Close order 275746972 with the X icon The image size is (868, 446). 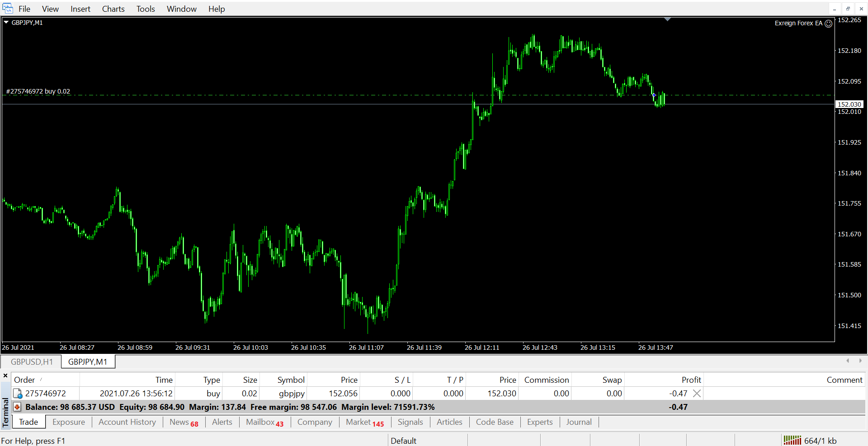point(697,394)
